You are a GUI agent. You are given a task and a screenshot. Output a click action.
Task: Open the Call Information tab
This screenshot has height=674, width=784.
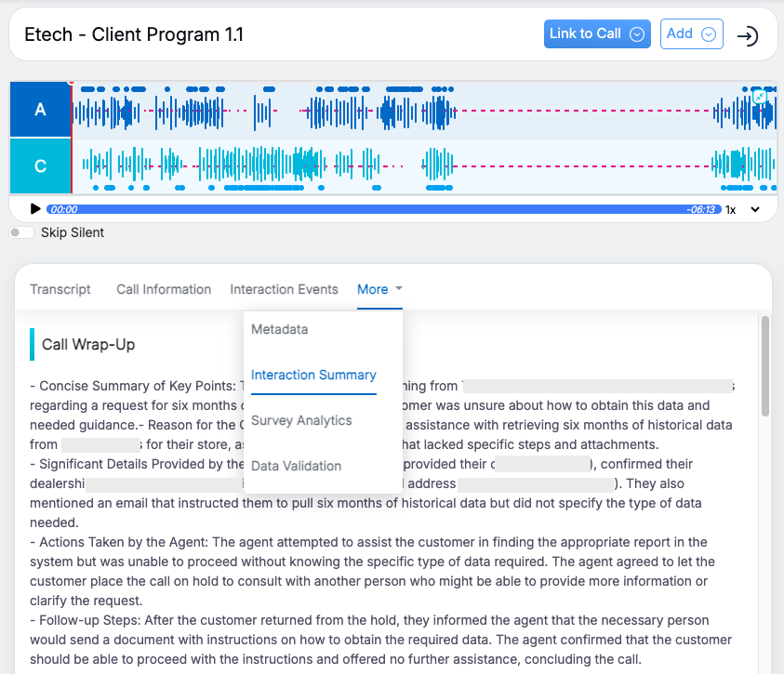164,289
